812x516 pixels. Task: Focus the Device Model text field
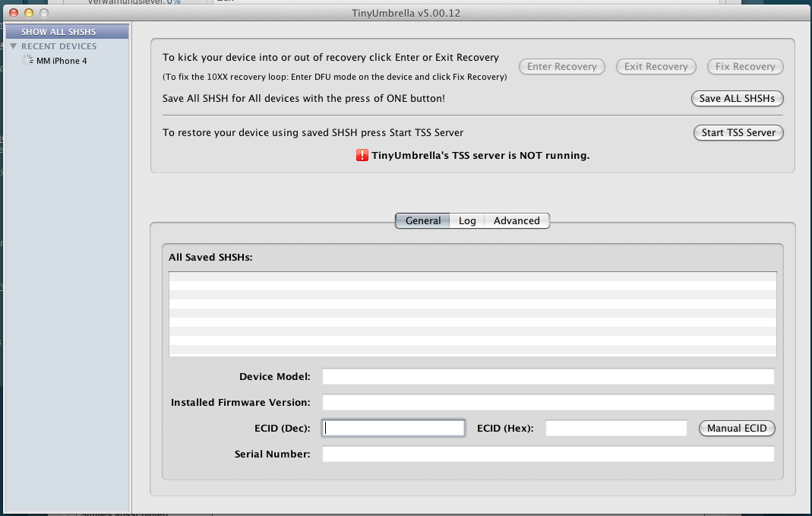tap(548, 377)
